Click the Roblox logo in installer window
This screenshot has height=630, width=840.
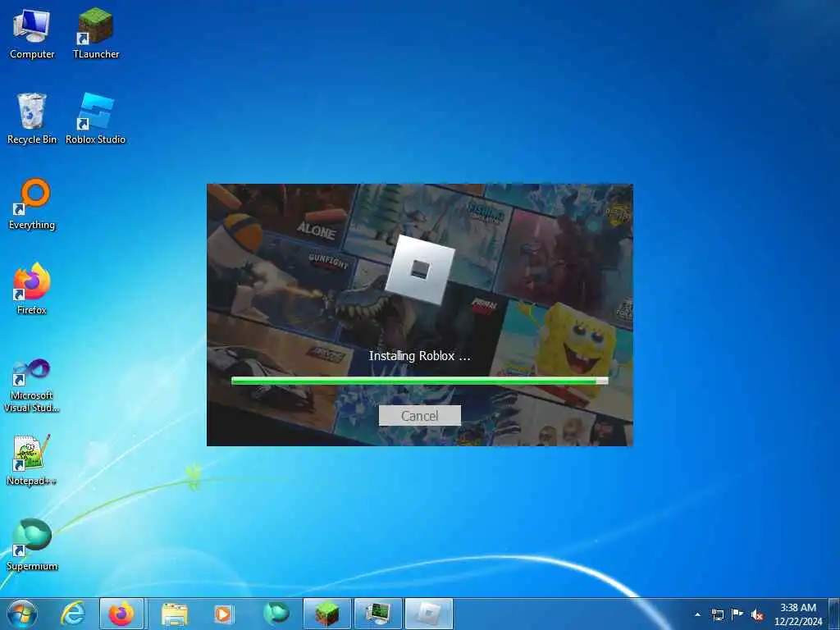click(419, 269)
